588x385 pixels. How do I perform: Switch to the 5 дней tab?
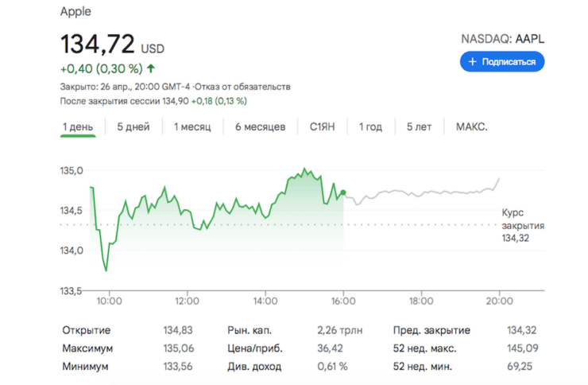pyautogui.click(x=133, y=126)
